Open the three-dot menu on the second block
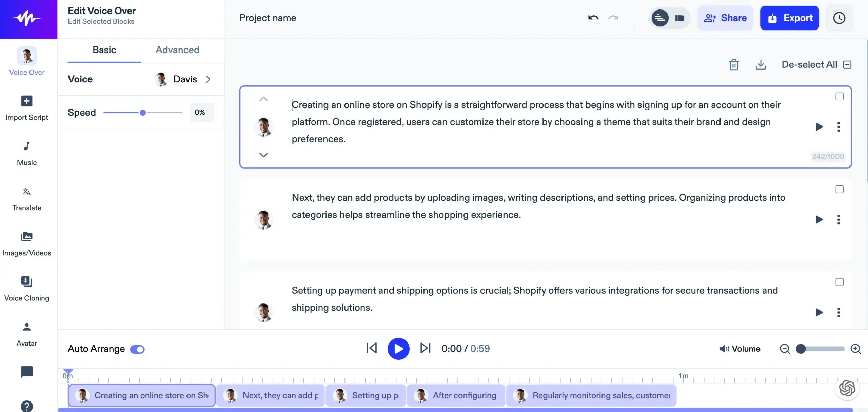This screenshot has width=868, height=412. (838, 220)
